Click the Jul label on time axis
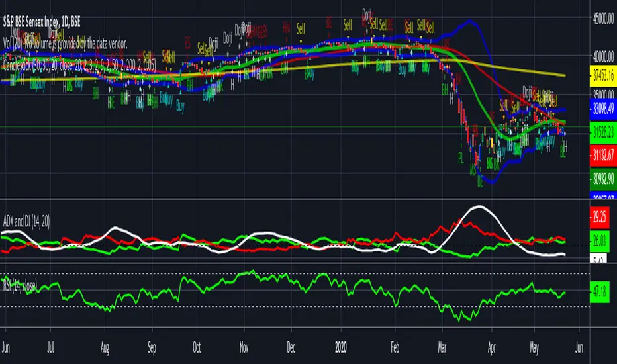 tap(51, 348)
